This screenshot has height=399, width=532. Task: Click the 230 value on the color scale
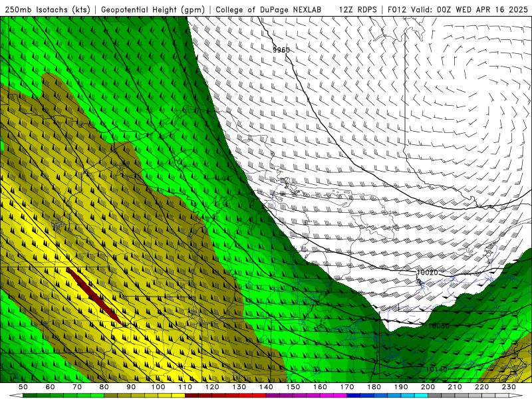[x=509, y=387]
